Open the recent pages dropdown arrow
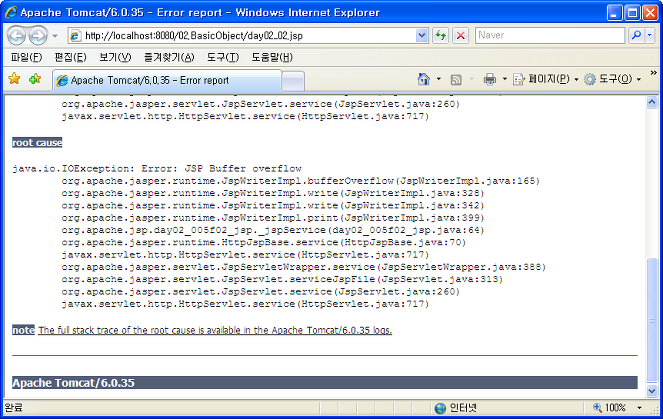The width and height of the screenshot is (663, 419). (x=55, y=36)
